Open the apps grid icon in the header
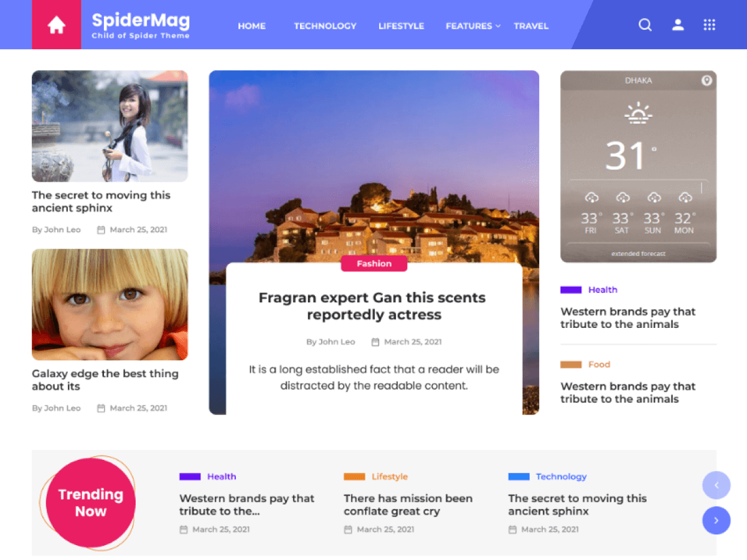747x560 pixels. coord(709,25)
